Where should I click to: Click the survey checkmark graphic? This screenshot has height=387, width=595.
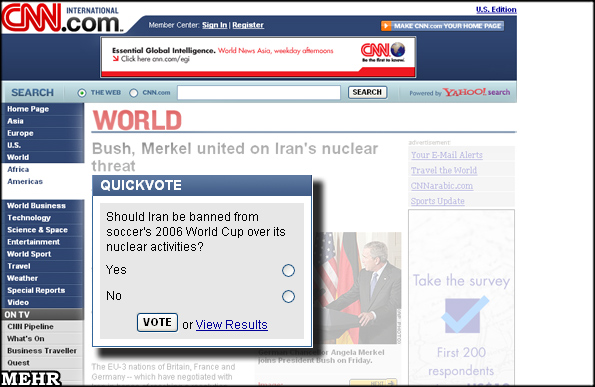point(464,315)
